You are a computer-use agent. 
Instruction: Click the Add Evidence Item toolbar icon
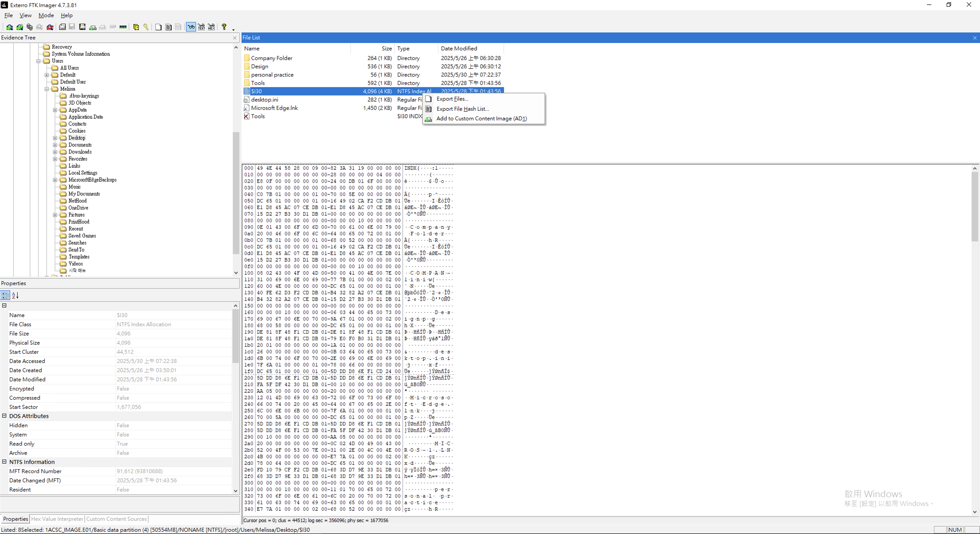pyautogui.click(x=9, y=27)
